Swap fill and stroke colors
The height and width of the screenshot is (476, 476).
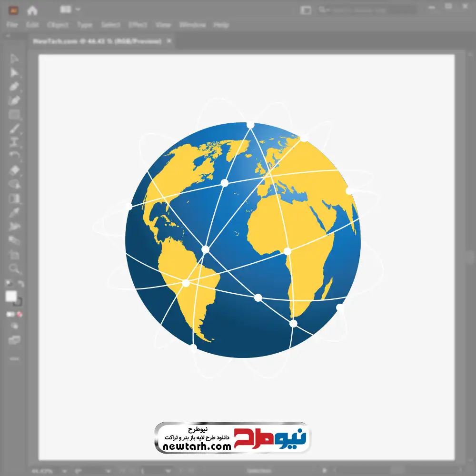(21, 284)
